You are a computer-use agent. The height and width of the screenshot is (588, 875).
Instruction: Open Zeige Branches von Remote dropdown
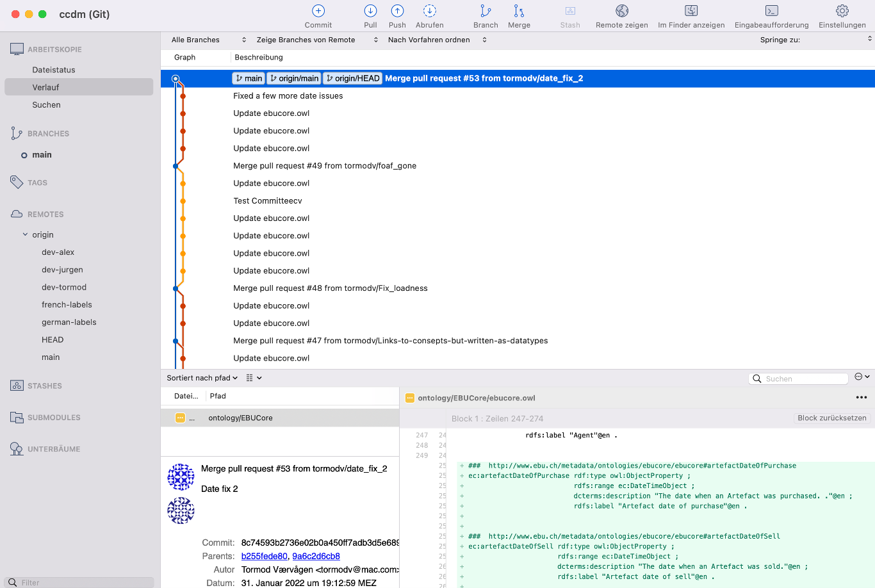(x=317, y=40)
